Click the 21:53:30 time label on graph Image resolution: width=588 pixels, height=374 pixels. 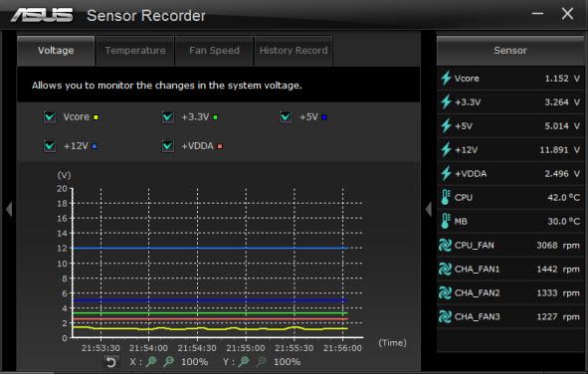[100, 348]
